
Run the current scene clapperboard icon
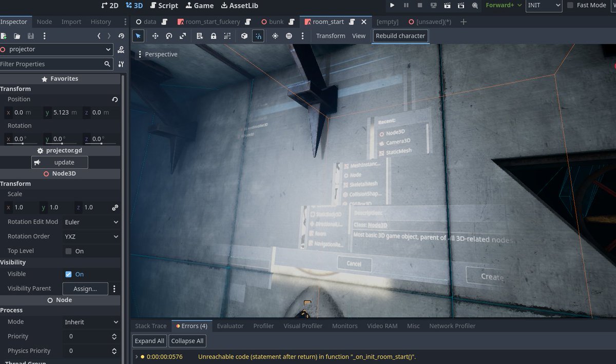click(x=448, y=5)
